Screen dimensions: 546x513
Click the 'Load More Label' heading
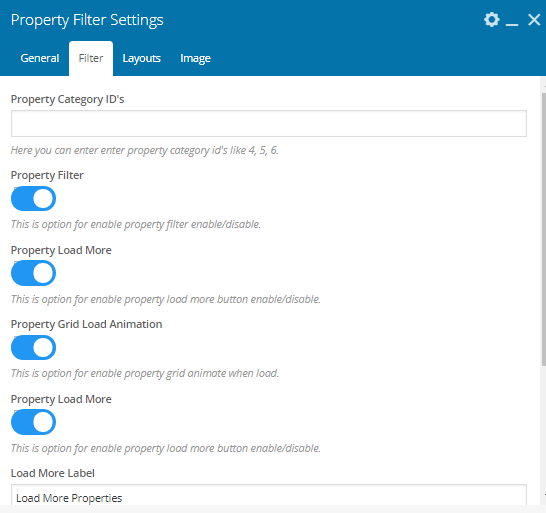click(53, 473)
